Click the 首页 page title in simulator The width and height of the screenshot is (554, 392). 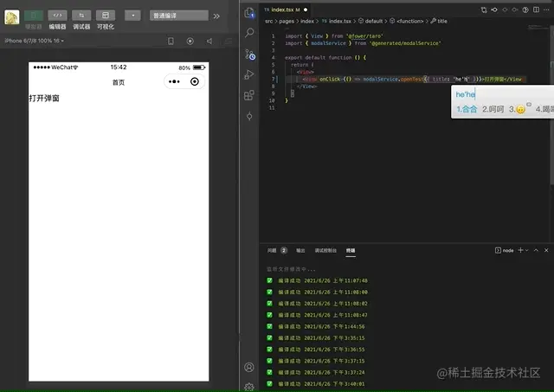(119, 82)
